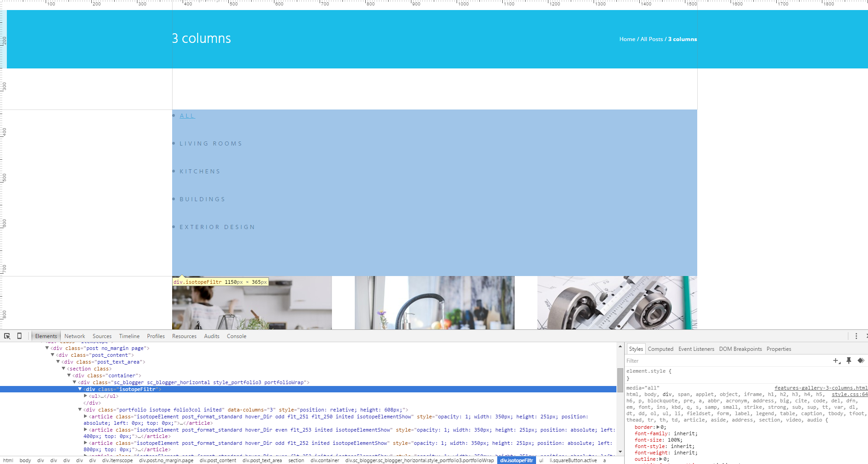Open the DevTools three-dot menu
Screen dimensions: 868x464
856,336
